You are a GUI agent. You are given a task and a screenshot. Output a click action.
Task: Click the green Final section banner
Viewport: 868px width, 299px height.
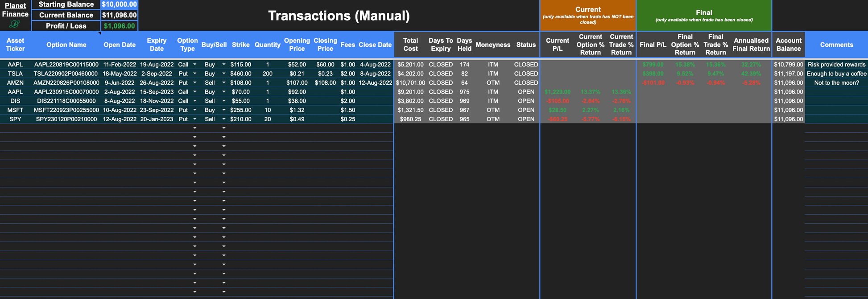tap(703, 16)
